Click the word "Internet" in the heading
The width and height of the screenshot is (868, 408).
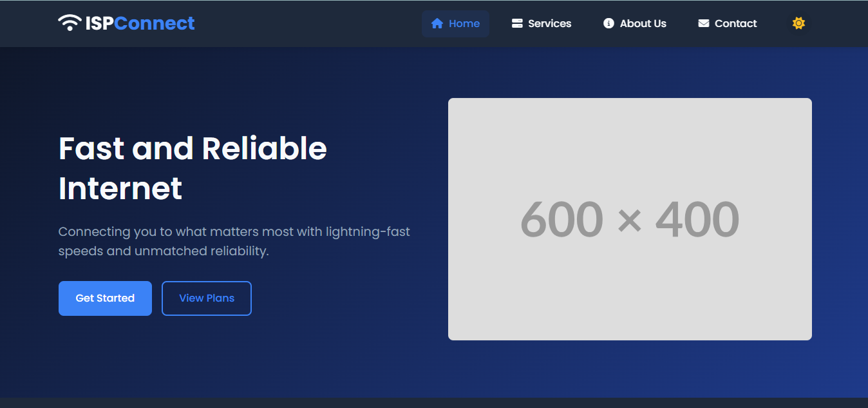click(x=120, y=189)
